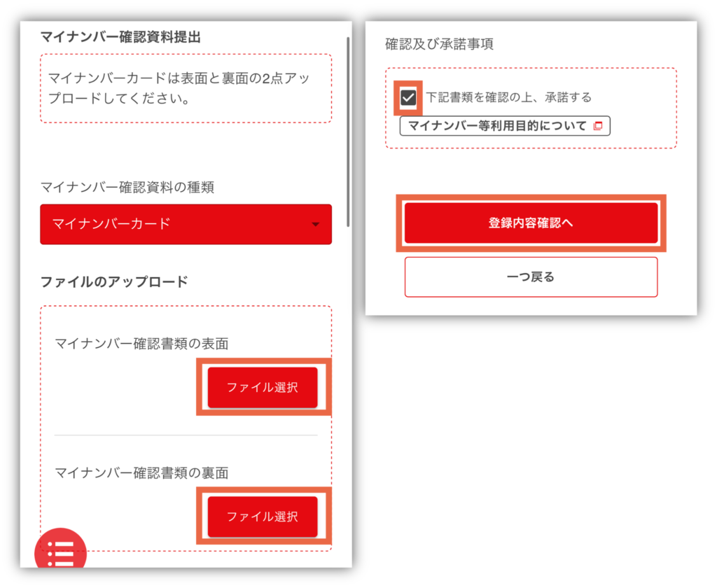Open the マイナンバー等利用目的について link
Viewport: 717px width, 588px height.
[505, 126]
